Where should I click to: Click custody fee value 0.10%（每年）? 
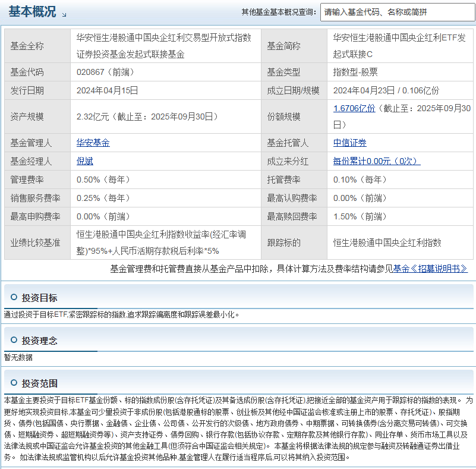(x=360, y=180)
